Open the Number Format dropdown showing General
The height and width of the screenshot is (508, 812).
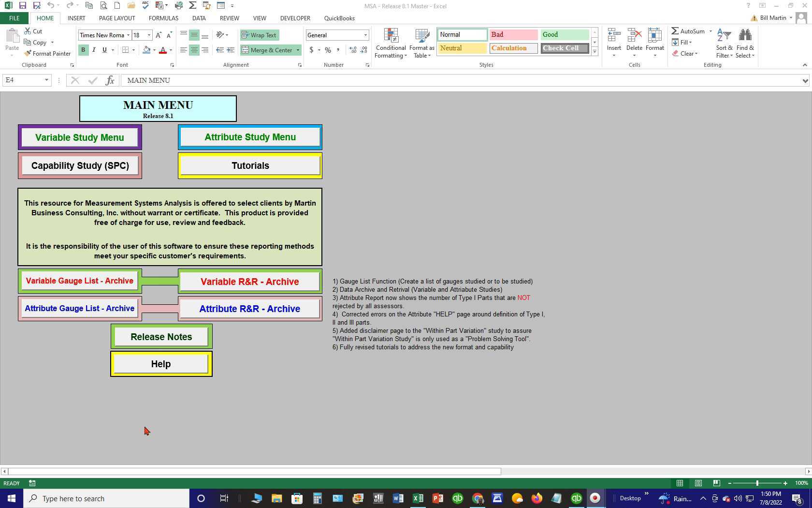[x=337, y=35]
